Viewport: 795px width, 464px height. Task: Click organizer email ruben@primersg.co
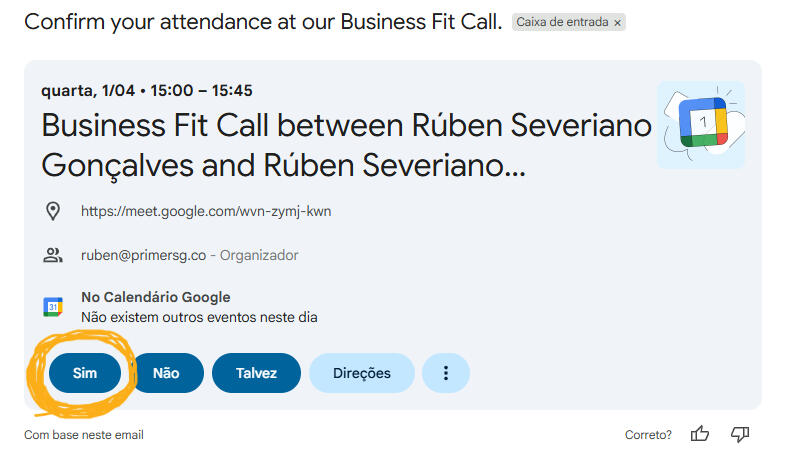pyautogui.click(x=143, y=255)
